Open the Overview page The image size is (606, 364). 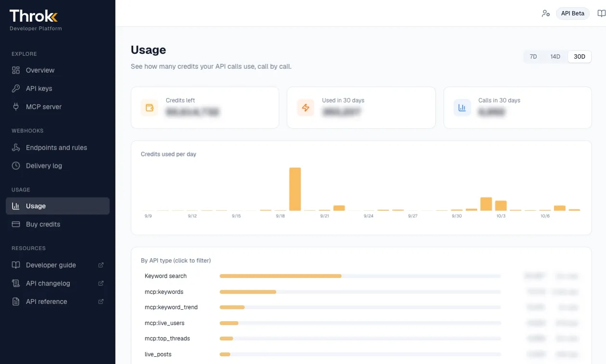click(58, 70)
